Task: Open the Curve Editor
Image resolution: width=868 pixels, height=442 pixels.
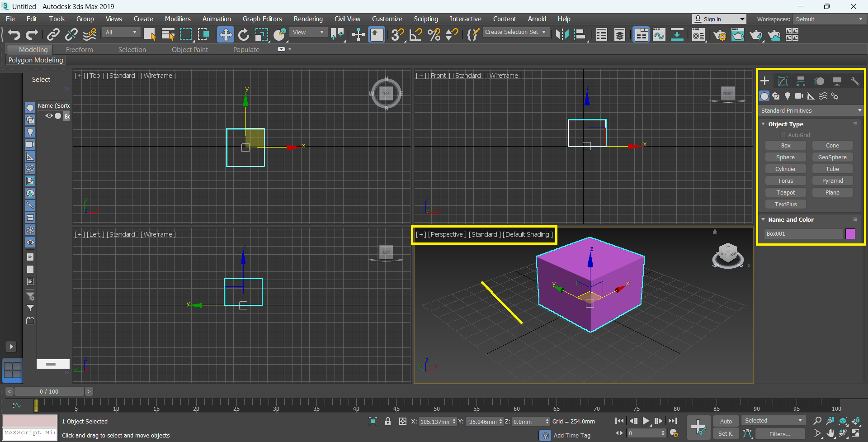Action: [659, 34]
